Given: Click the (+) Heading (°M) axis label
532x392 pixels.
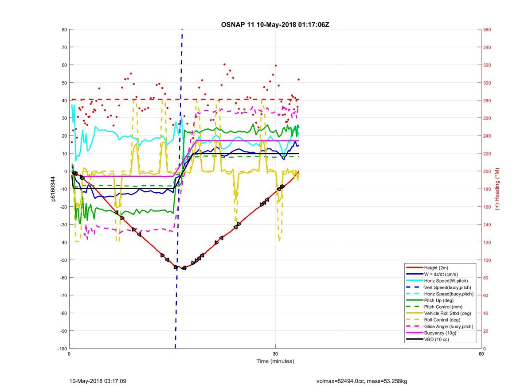Looking at the screenshot, I should tap(498, 189).
